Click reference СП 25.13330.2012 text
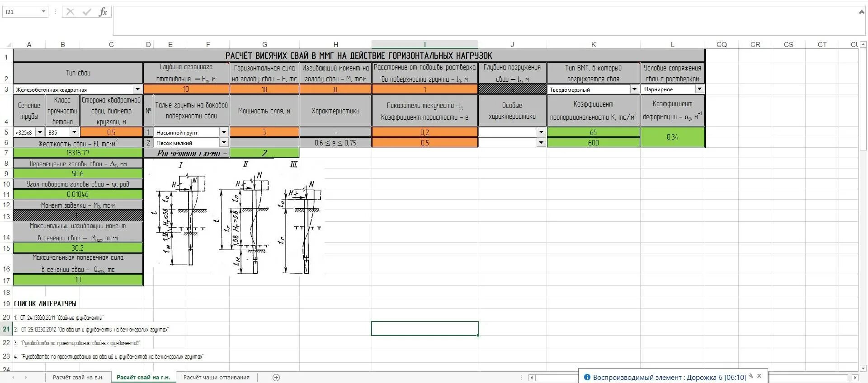 click(91, 329)
